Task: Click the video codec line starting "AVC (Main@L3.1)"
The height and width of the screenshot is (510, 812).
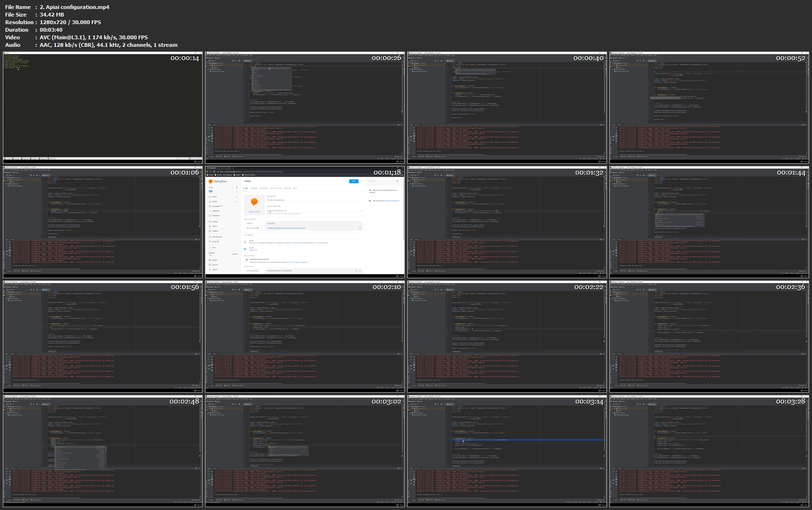Action: tap(94, 37)
